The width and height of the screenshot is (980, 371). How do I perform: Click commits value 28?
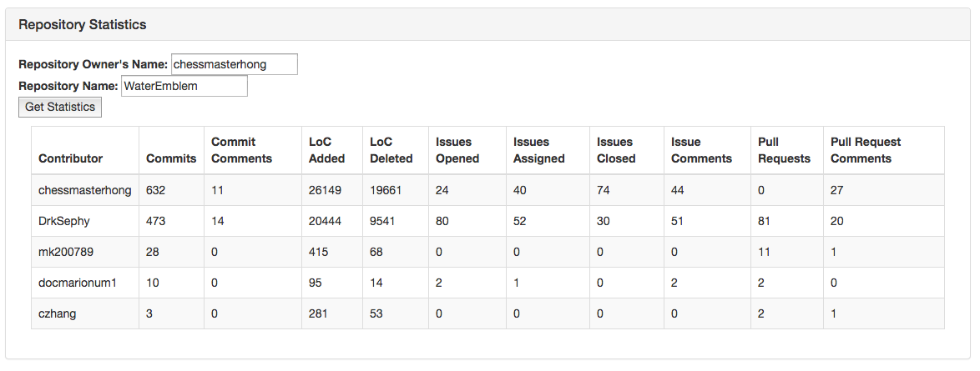pos(153,253)
